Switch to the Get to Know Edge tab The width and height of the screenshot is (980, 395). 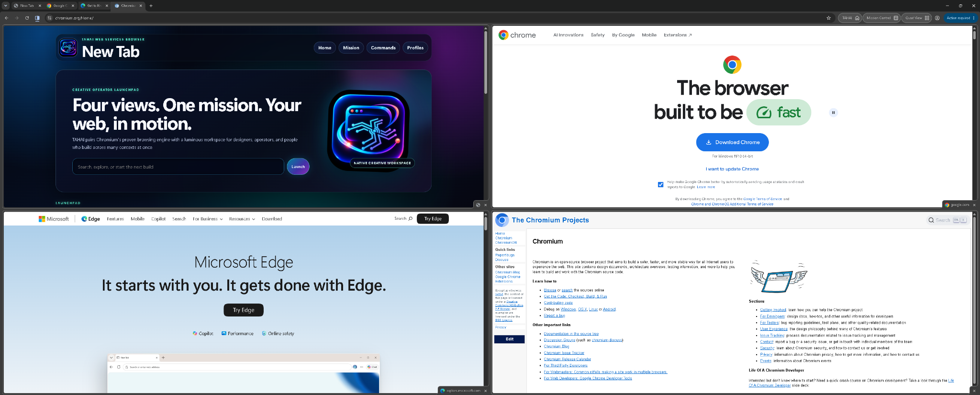(x=94, y=6)
